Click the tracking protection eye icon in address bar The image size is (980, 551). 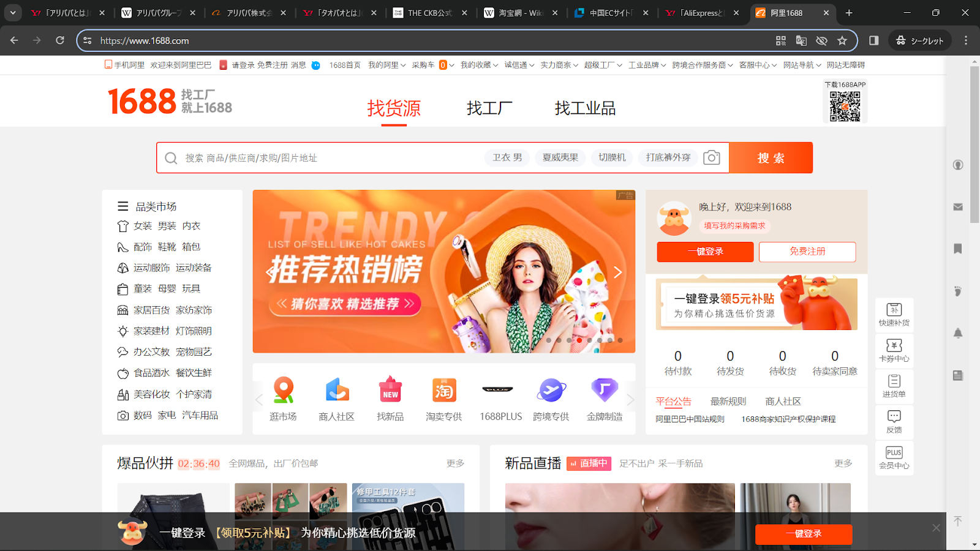(x=822, y=40)
